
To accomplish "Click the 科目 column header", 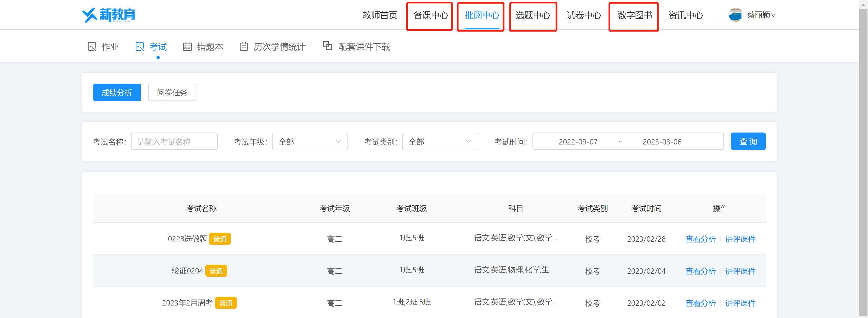I will [516, 208].
